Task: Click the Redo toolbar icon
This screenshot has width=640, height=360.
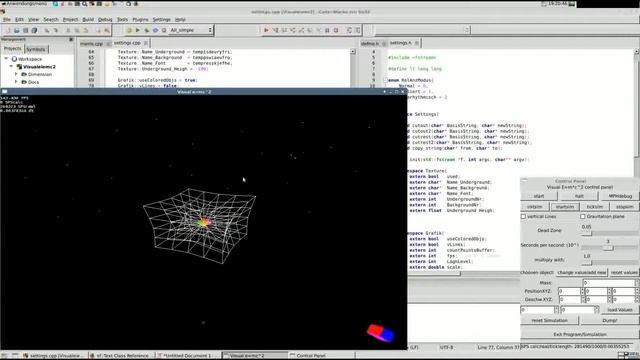Action: click(x=56, y=30)
